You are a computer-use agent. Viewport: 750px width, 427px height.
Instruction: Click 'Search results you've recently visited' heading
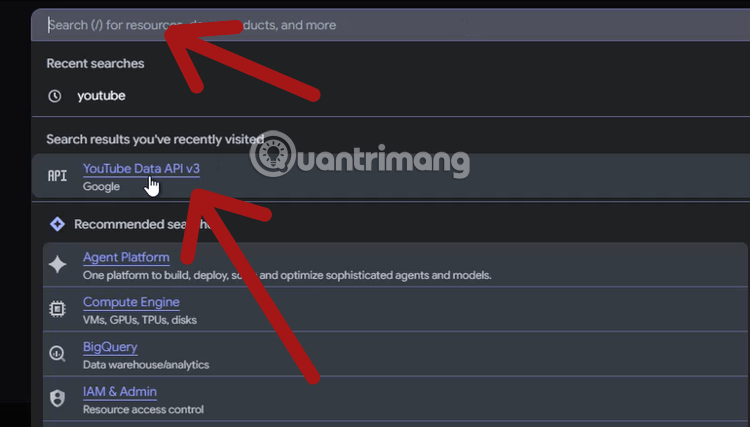[155, 139]
